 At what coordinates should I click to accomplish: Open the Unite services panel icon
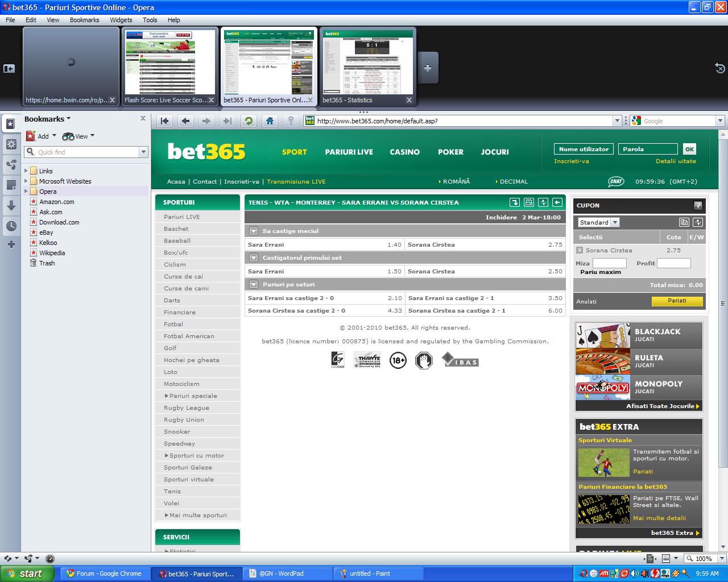pos(11,165)
